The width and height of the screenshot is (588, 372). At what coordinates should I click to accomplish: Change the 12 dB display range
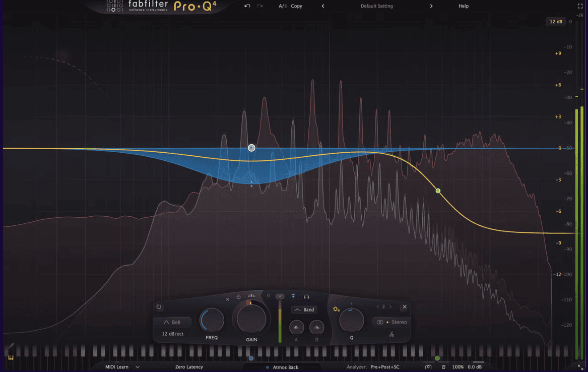(x=556, y=22)
